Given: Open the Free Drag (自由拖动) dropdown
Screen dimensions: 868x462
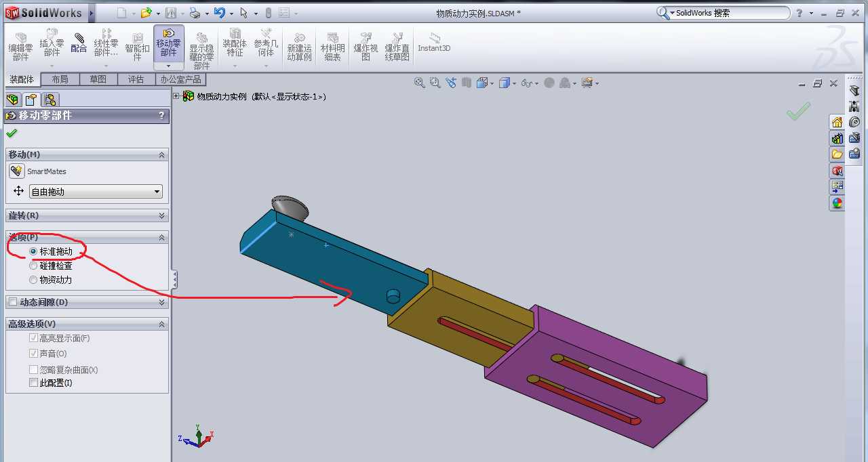Looking at the screenshot, I should (x=96, y=192).
